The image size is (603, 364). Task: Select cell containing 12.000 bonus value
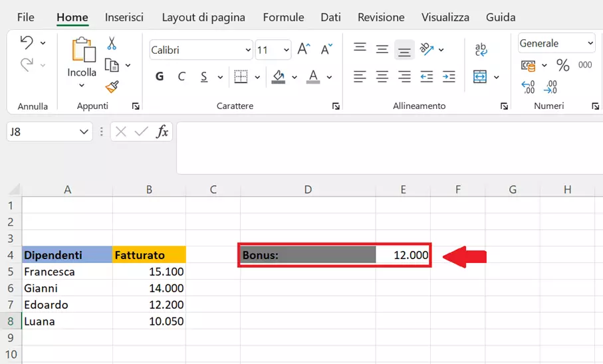click(x=403, y=255)
